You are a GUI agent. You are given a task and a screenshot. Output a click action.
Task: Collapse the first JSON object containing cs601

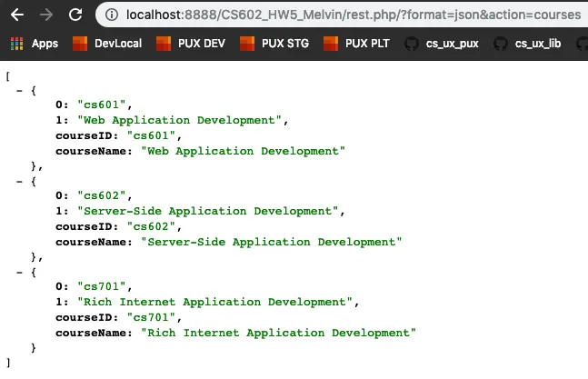(x=19, y=91)
